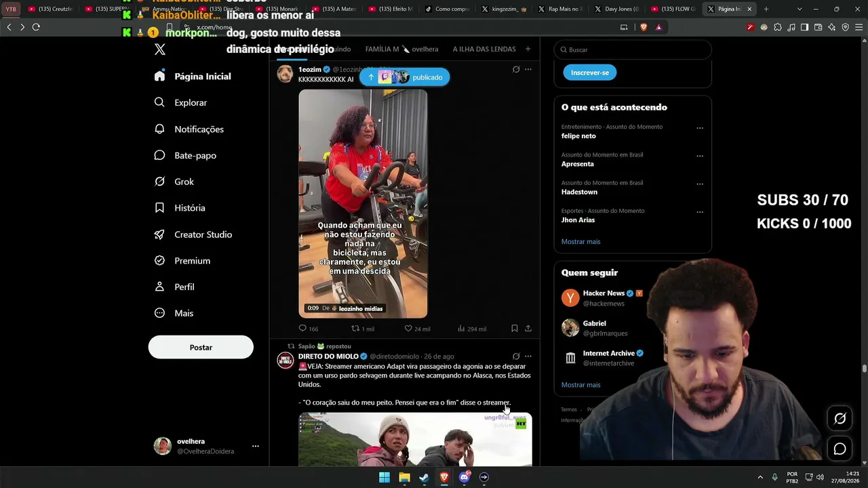
Task: Open File Explorer from the taskbar
Action: pos(404,477)
